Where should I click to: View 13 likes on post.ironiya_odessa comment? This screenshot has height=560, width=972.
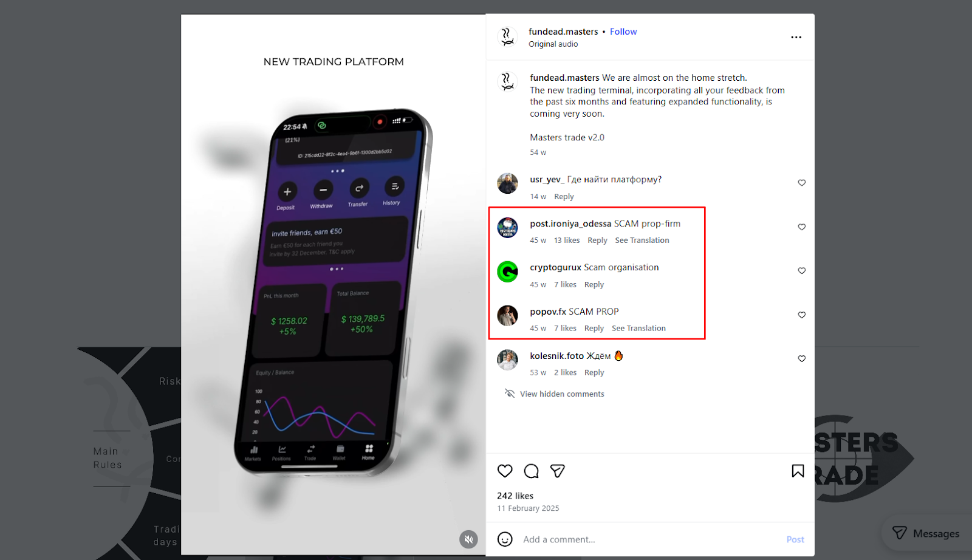coord(567,241)
